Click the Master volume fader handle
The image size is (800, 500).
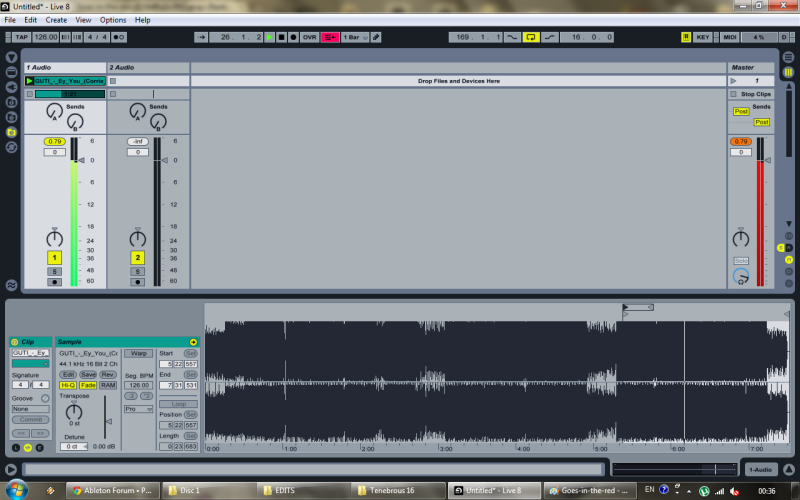coord(767,160)
